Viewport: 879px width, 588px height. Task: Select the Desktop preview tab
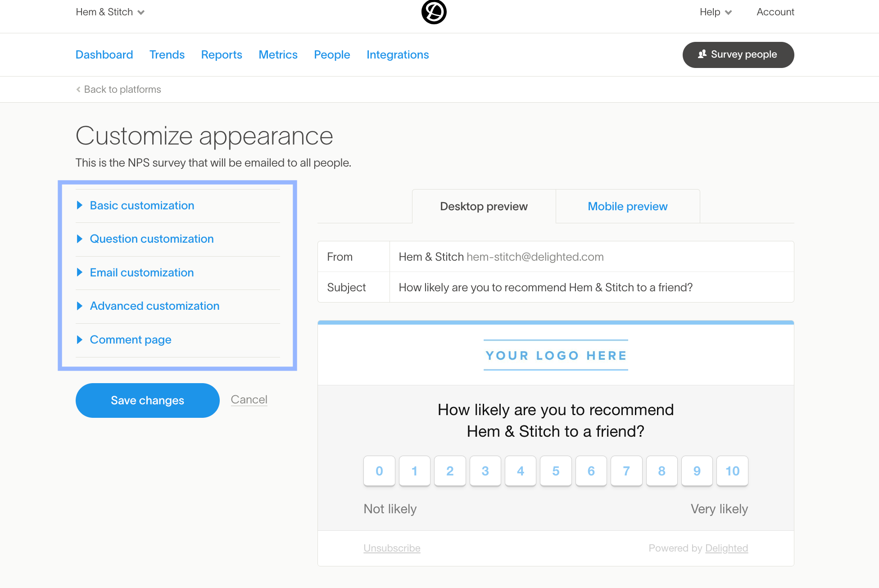pos(483,206)
